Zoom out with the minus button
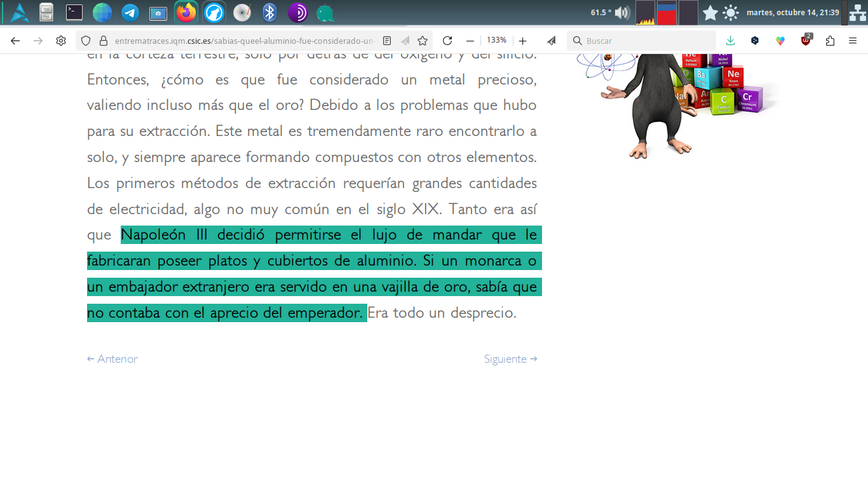 coord(470,41)
